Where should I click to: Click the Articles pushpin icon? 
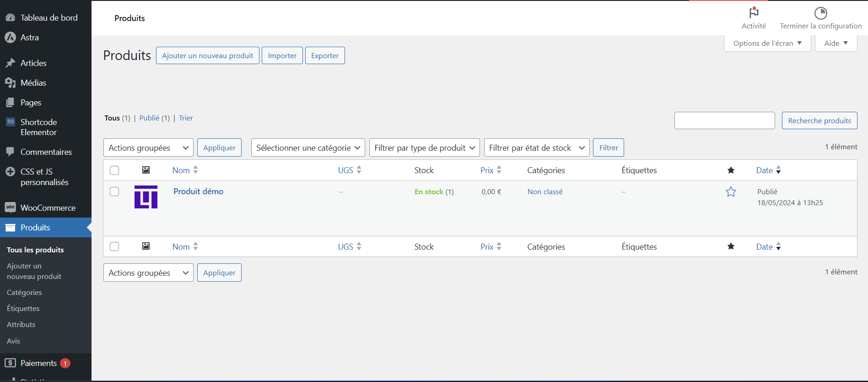coord(10,63)
